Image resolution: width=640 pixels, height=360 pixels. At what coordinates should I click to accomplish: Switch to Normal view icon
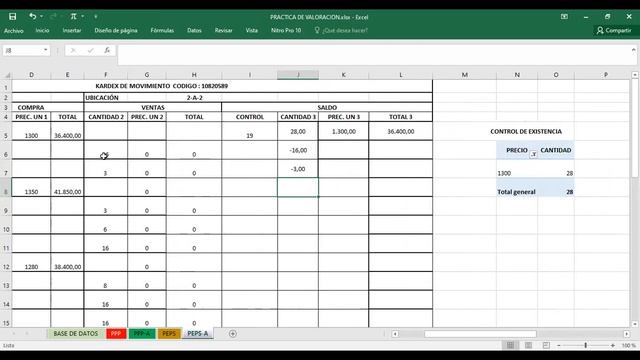pos(510,345)
